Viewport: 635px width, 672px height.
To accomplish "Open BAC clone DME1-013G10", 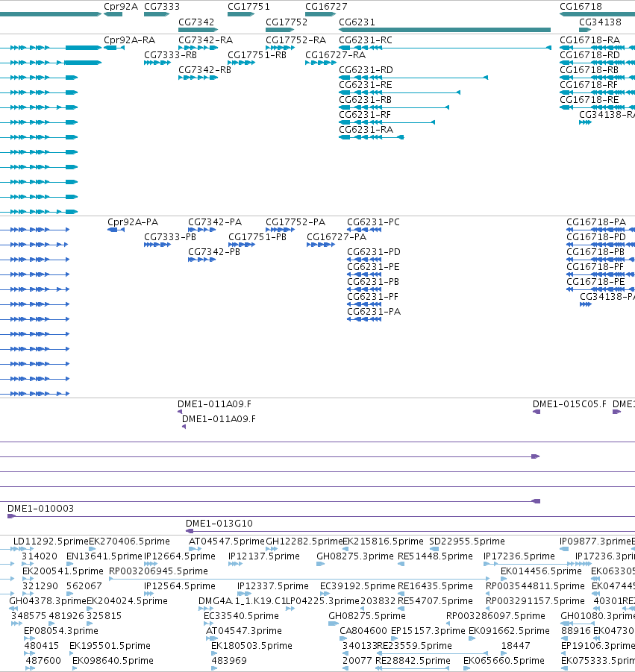I will pos(219,524).
